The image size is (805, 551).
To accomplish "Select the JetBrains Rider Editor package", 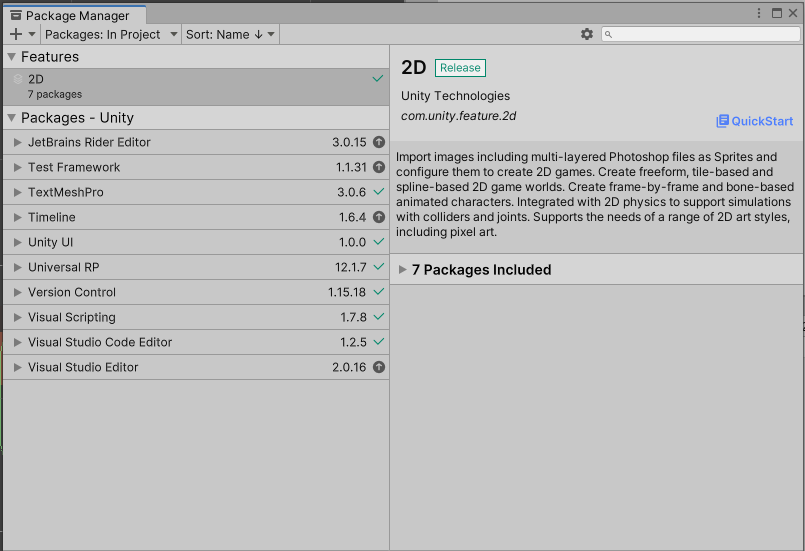I will tap(196, 142).
